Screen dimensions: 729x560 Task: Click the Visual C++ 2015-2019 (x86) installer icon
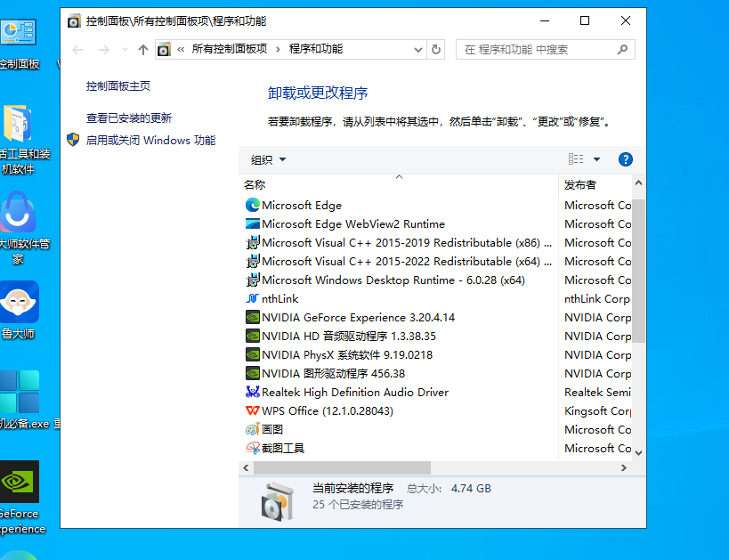click(253, 243)
